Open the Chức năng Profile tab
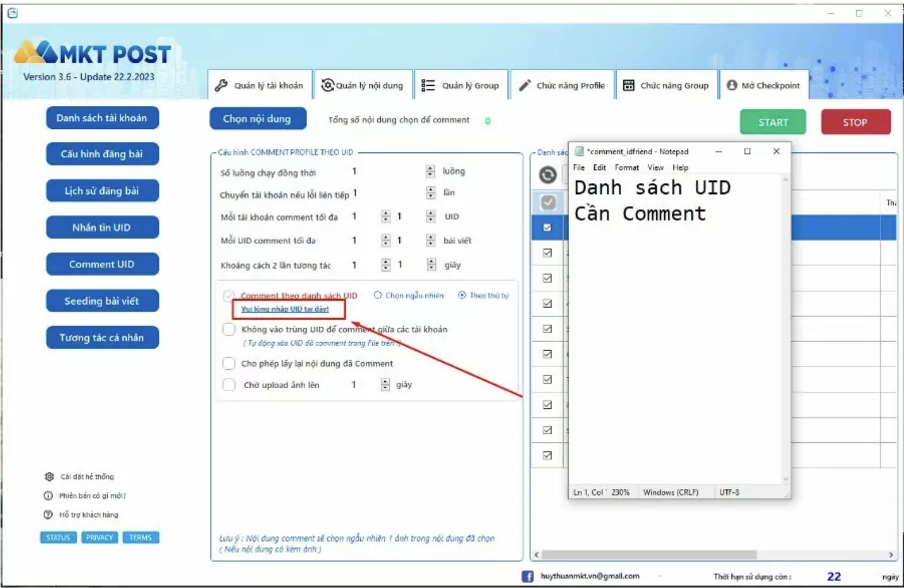Viewport: 904px width, 588px height. [x=562, y=85]
